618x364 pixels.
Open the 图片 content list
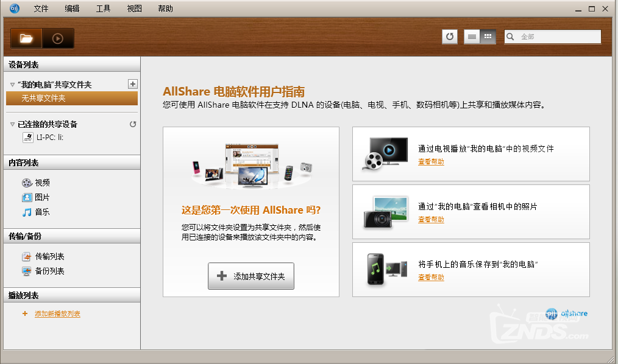(x=42, y=198)
